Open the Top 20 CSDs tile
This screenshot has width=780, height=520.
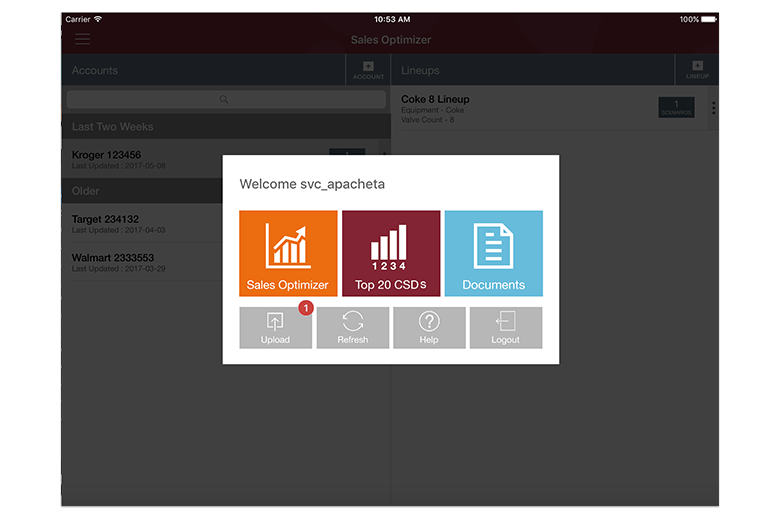(391, 253)
